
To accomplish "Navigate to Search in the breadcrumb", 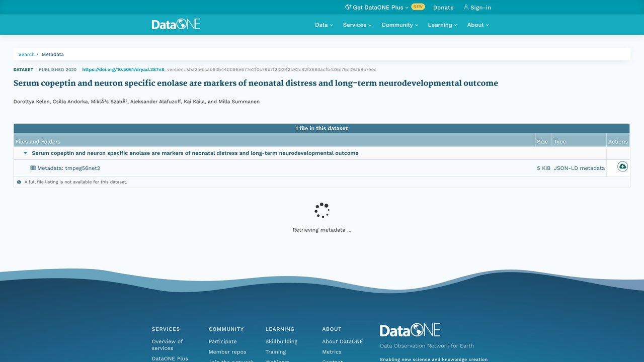I will click(x=27, y=54).
